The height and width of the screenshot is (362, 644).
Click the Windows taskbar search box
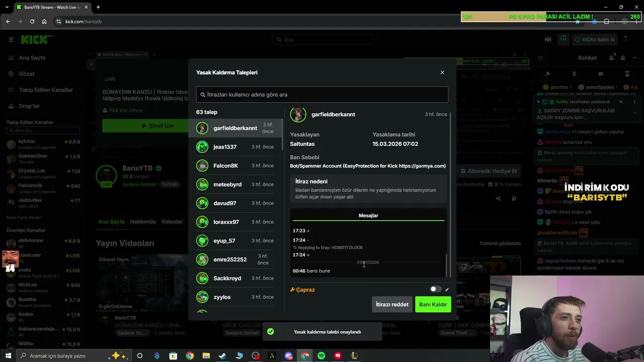[x=74, y=355]
